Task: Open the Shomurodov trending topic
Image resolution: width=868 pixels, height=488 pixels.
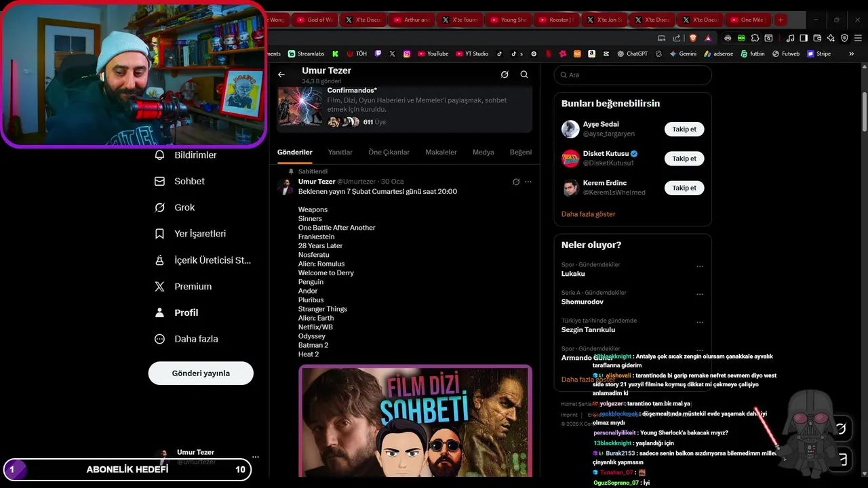Action: click(582, 302)
